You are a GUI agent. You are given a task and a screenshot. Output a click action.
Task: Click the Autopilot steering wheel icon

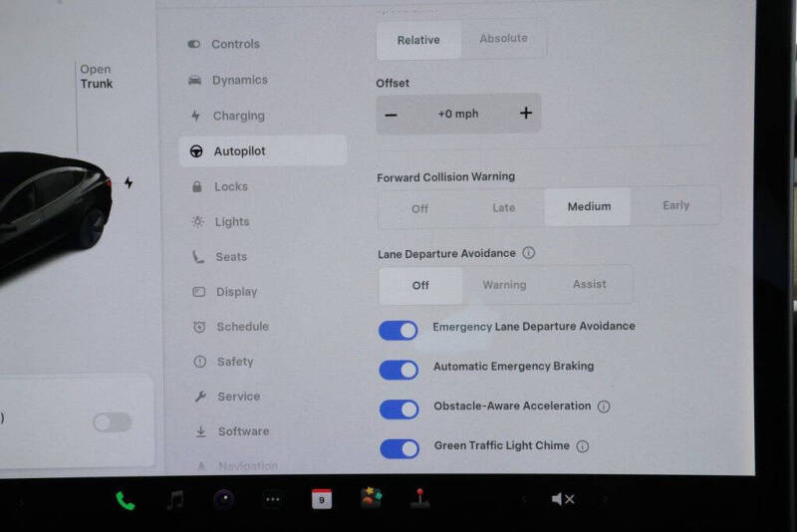(x=196, y=151)
